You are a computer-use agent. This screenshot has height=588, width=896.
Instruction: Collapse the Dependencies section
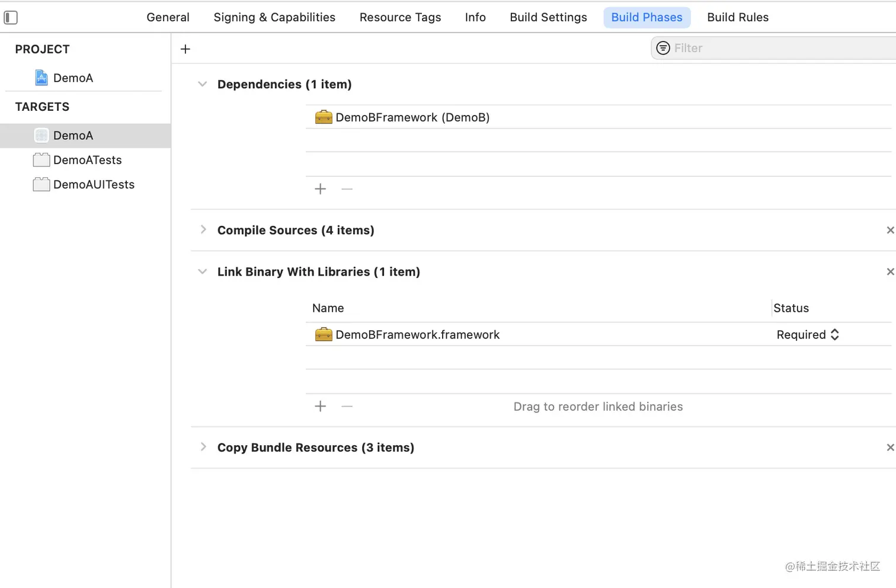click(x=203, y=84)
